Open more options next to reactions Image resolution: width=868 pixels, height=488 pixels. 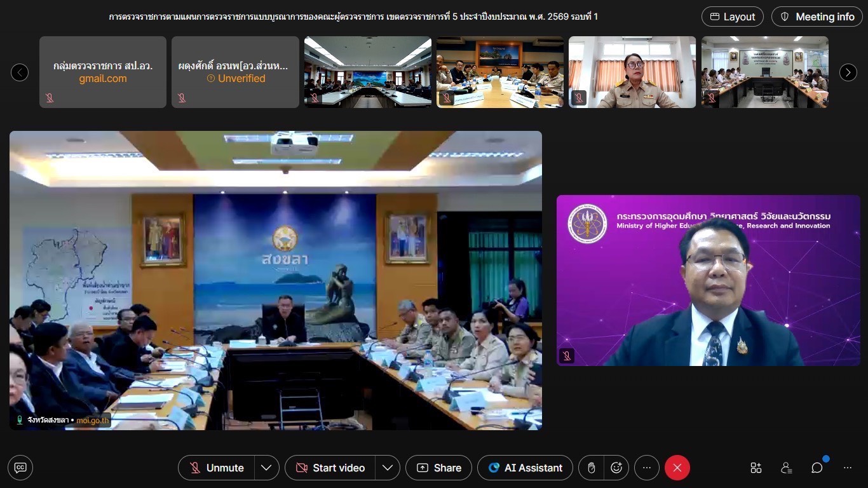[646, 468]
